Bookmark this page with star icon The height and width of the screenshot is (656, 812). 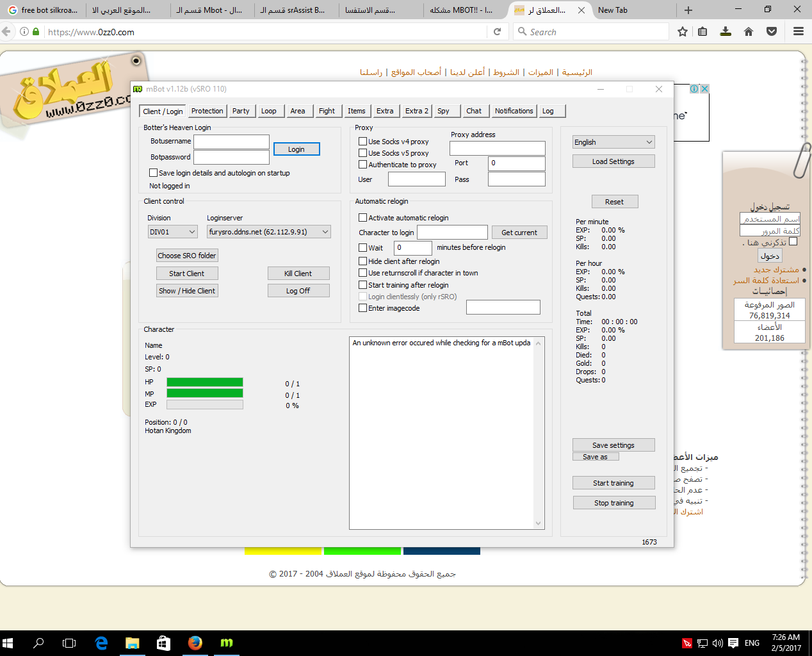[x=683, y=31]
